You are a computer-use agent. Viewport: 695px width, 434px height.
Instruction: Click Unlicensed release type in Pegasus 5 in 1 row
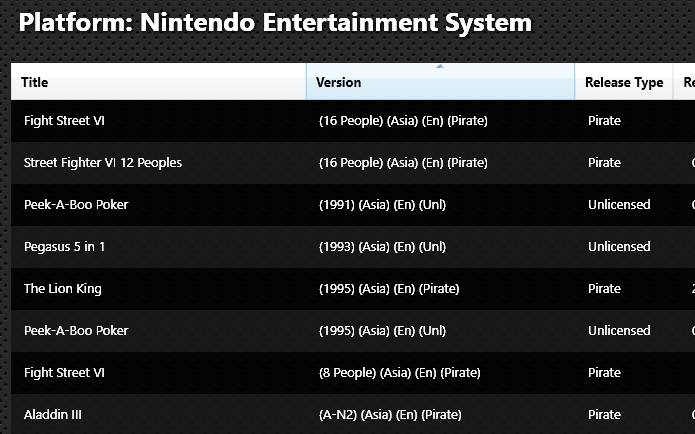click(619, 246)
